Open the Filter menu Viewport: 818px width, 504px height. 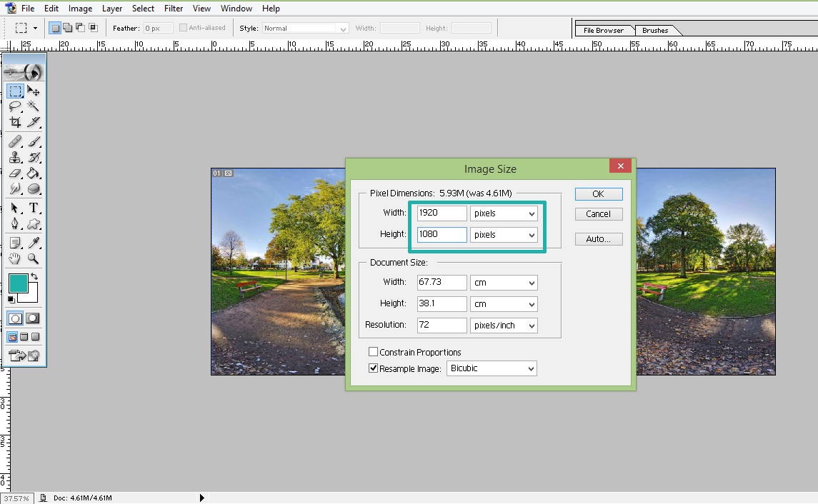coord(174,9)
